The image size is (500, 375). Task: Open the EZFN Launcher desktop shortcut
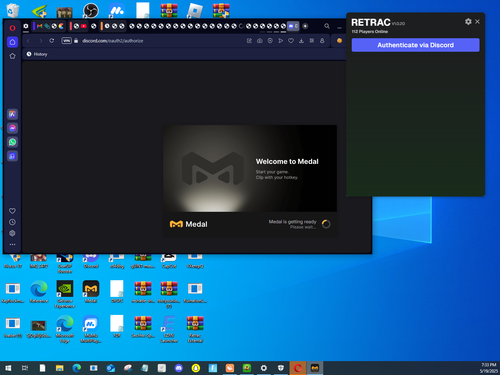[169, 329]
